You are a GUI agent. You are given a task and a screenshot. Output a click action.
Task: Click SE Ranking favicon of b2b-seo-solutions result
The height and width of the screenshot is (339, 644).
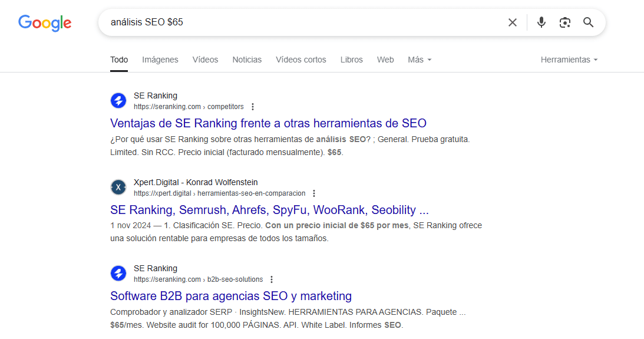tap(118, 273)
